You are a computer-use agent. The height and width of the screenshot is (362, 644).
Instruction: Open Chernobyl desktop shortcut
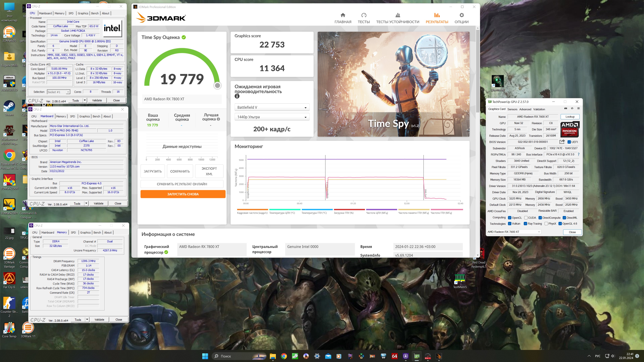[497, 84]
